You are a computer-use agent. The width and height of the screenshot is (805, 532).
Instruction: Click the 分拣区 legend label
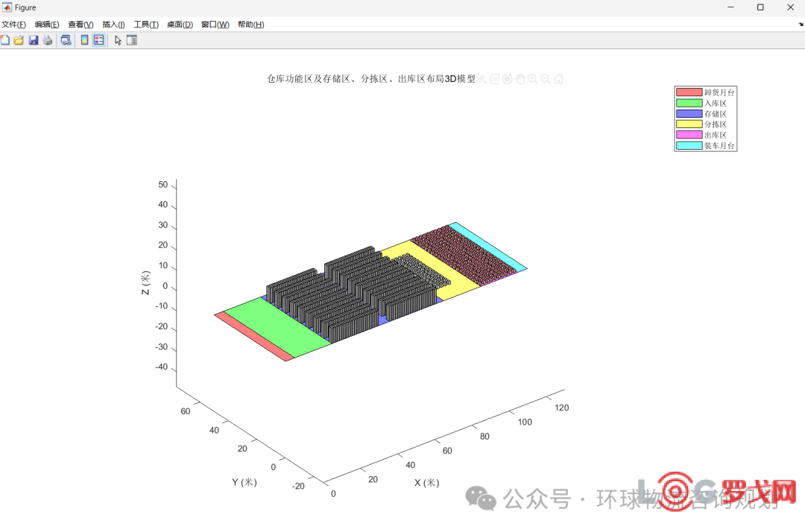(715, 124)
